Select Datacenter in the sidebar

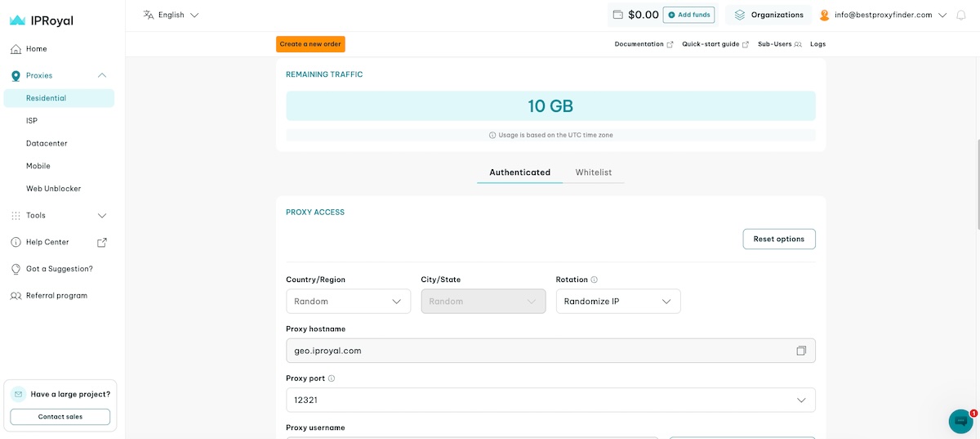point(47,143)
